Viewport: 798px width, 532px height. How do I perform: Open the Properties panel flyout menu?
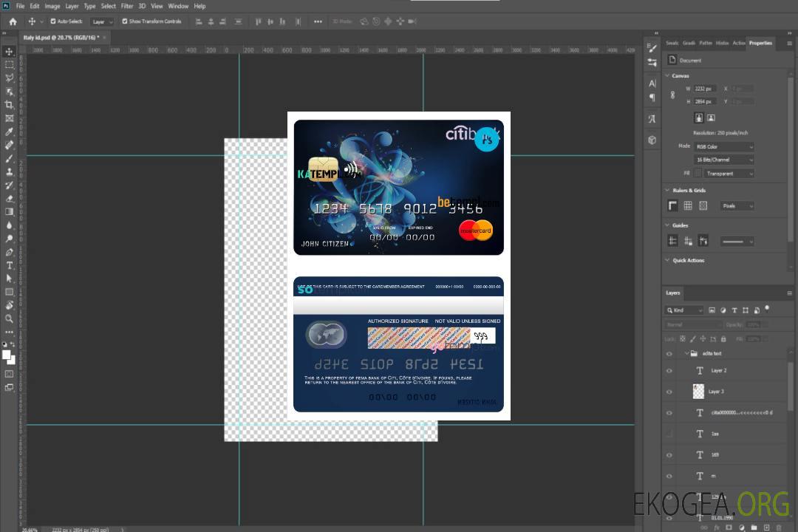[789, 44]
